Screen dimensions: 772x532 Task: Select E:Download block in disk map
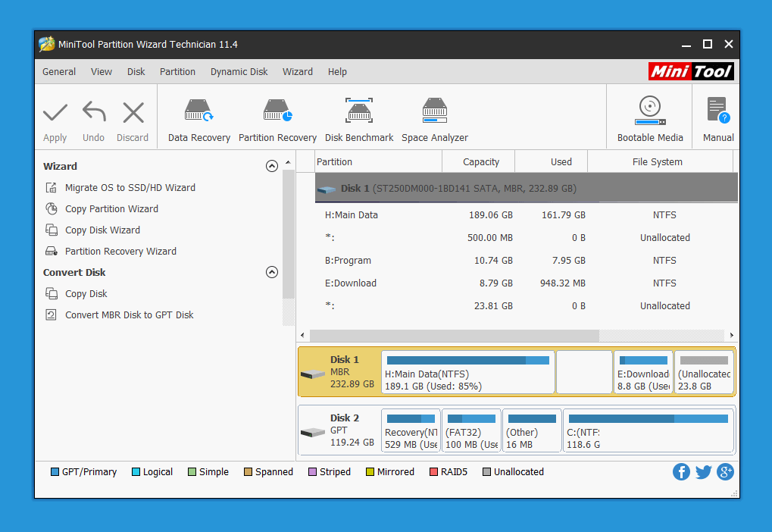pyautogui.click(x=643, y=372)
